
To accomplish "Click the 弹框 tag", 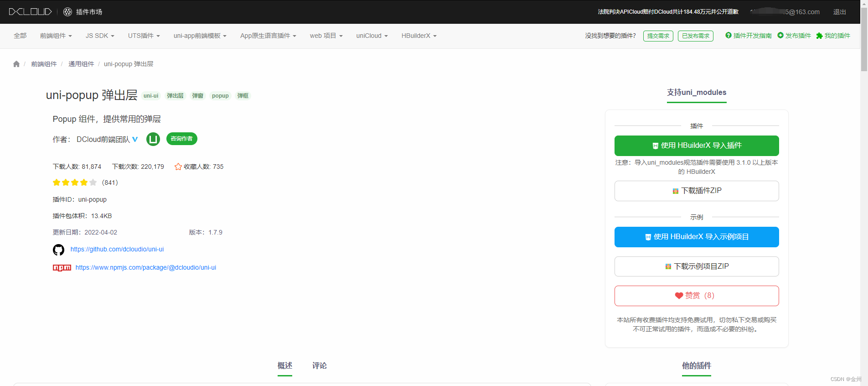I will coord(243,96).
